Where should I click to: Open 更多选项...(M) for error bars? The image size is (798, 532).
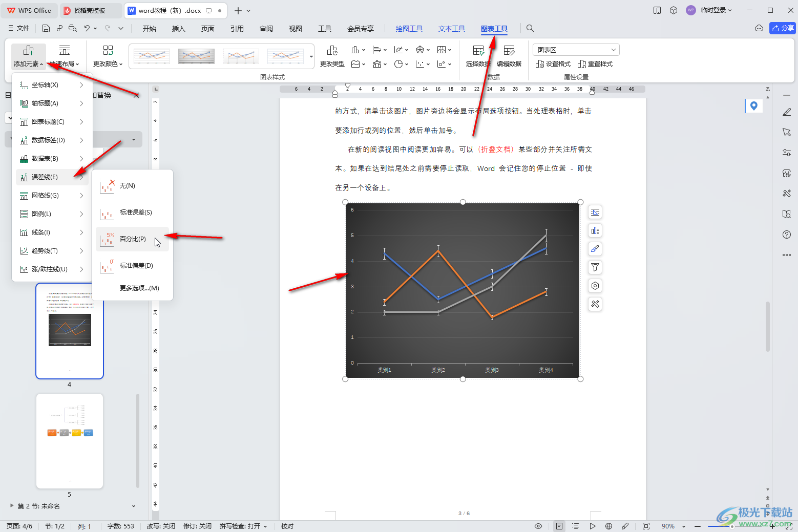[132, 288]
